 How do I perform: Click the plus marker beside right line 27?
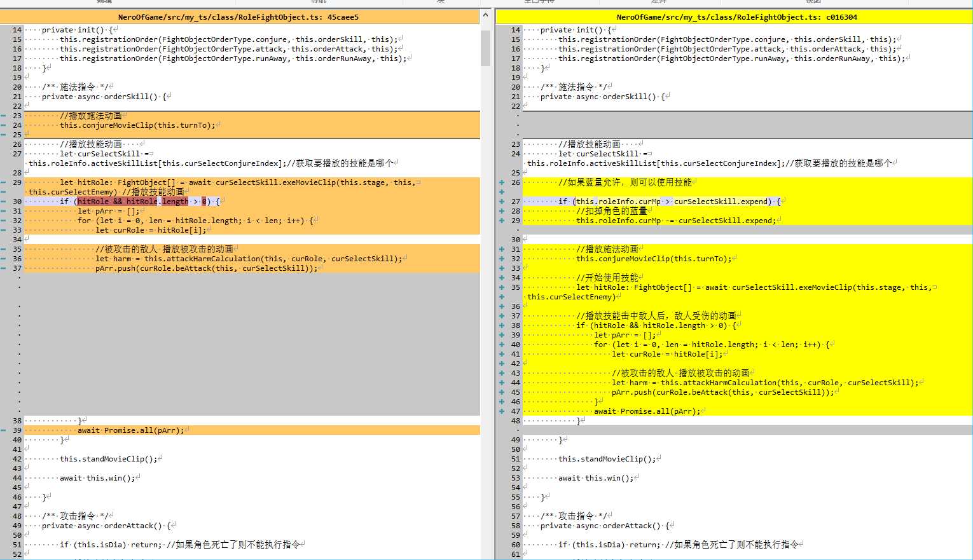502,201
